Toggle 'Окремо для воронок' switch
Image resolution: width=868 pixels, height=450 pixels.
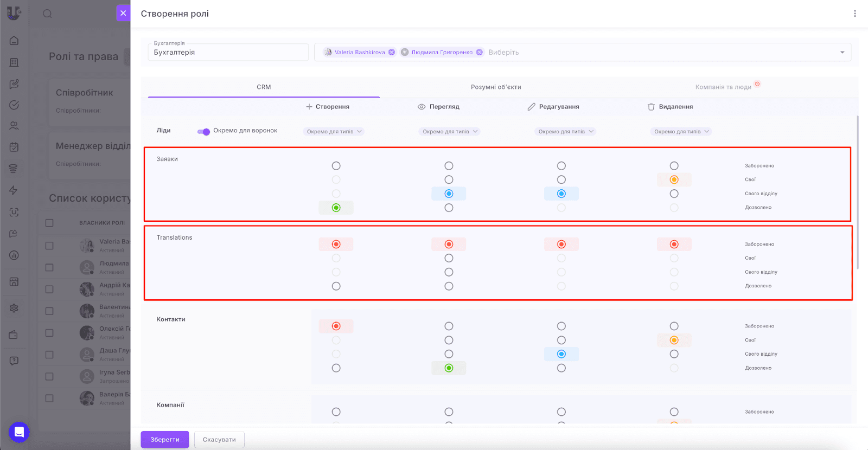[203, 131]
